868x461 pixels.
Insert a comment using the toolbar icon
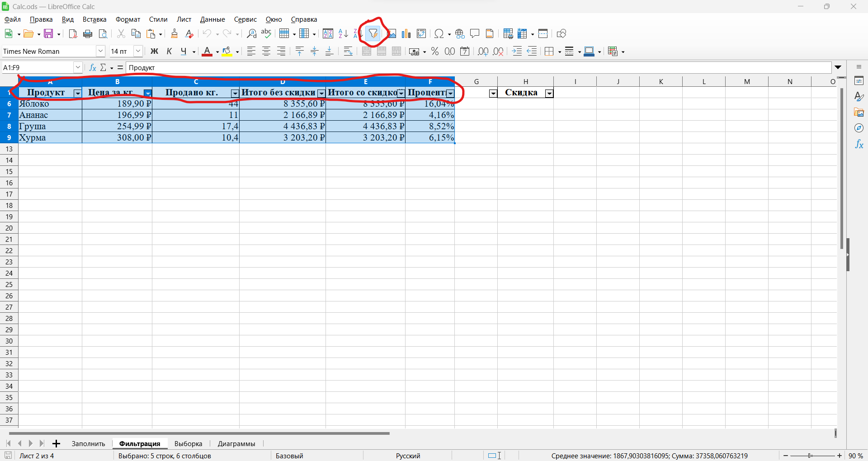(475, 33)
